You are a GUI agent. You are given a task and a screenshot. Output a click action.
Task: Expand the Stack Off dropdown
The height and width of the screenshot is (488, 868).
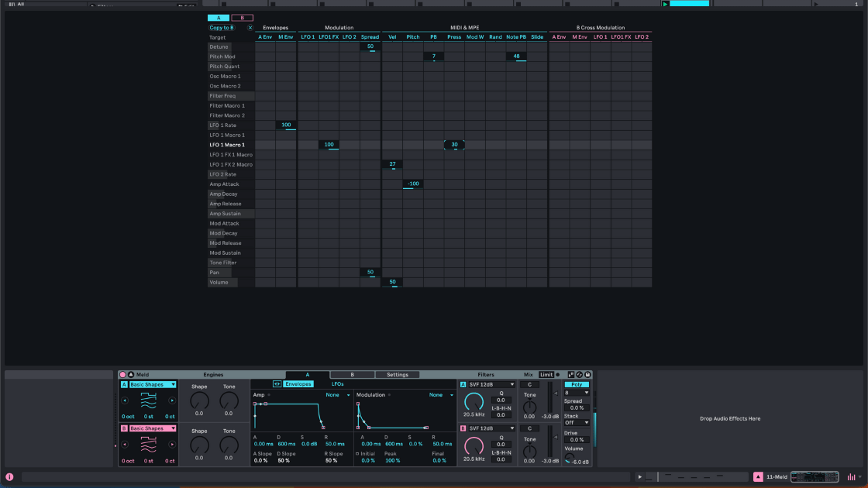[576, 423]
